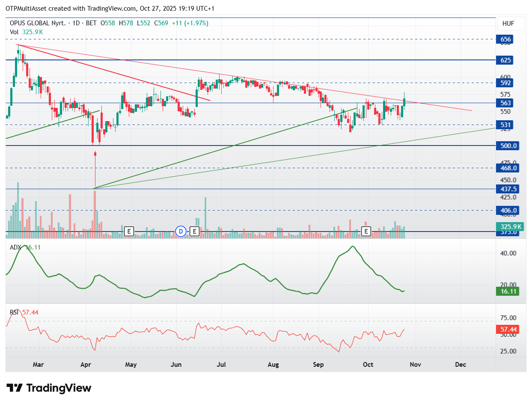
Task: Click the 656 price level label
Action: (x=506, y=39)
